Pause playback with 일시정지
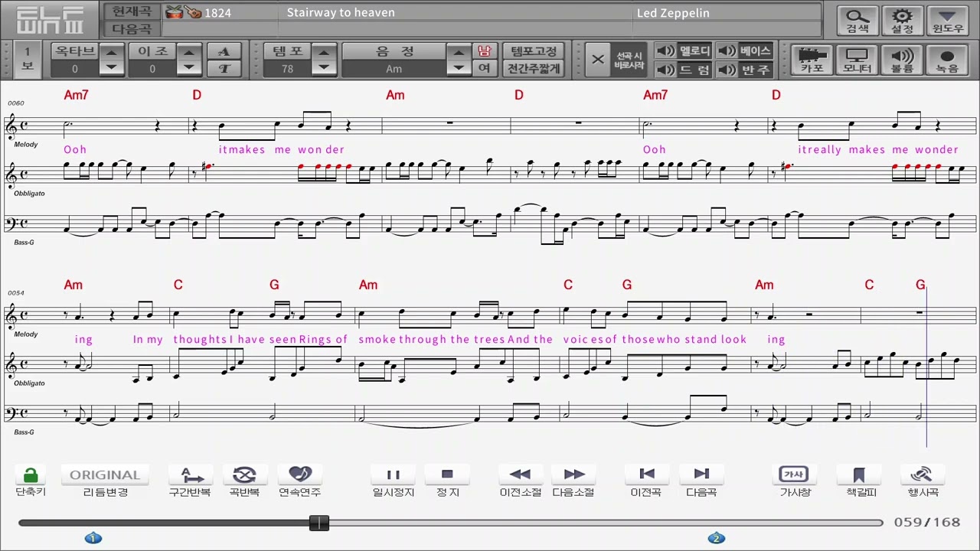 [394, 475]
